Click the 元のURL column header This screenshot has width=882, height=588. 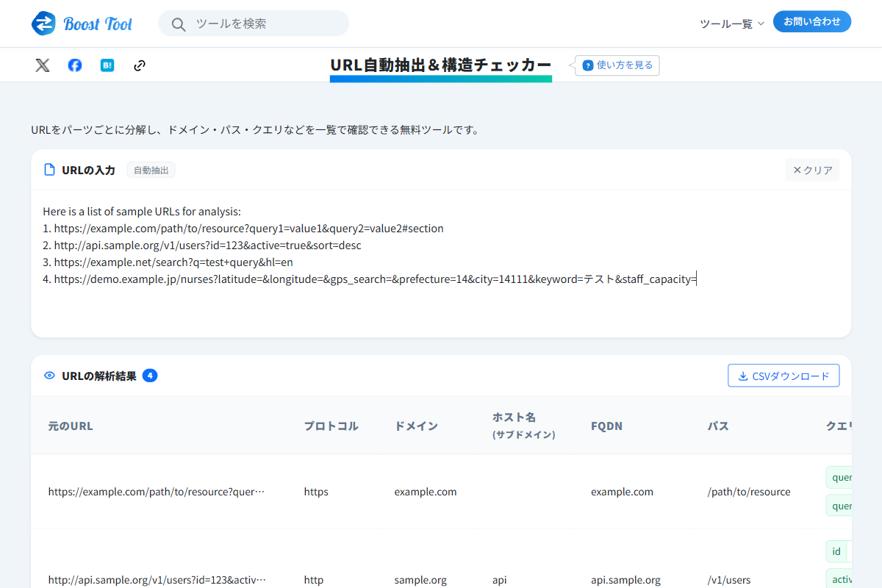[x=71, y=426]
